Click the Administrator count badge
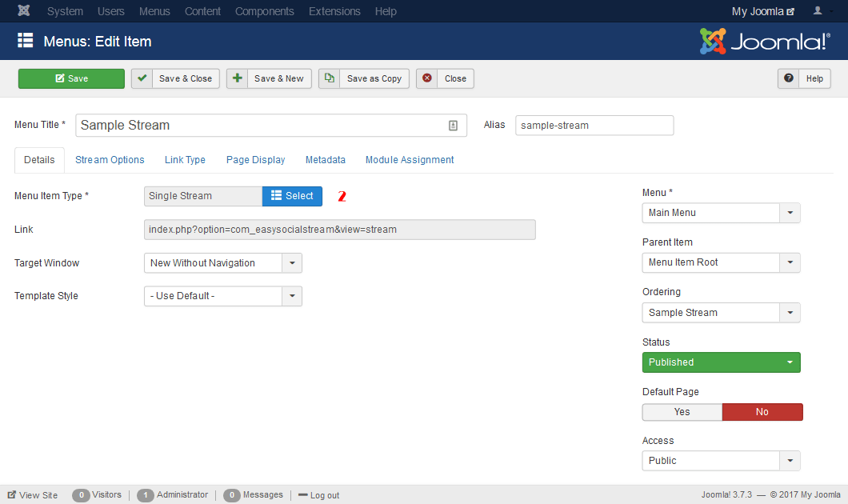This screenshot has width=848, height=504. pyautogui.click(x=146, y=495)
